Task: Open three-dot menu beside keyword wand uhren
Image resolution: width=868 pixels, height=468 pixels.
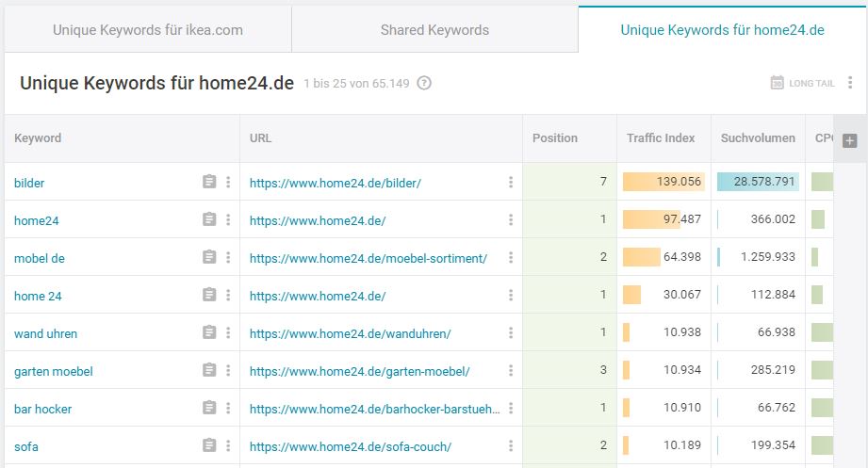Action: (x=228, y=332)
